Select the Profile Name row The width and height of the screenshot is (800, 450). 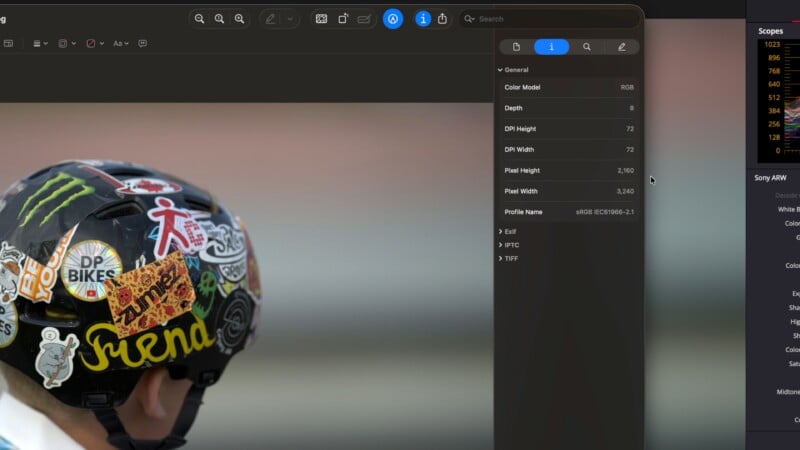(x=568, y=212)
